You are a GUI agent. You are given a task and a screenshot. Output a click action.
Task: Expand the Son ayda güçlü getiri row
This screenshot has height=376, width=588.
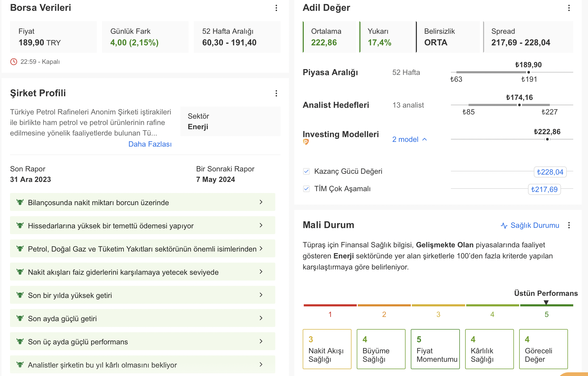(x=143, y=318)
